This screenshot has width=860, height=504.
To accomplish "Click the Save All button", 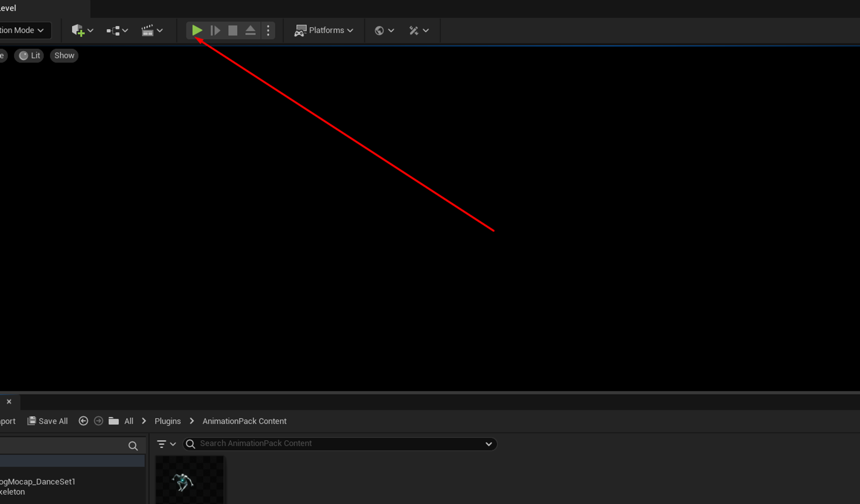I will 47,421.
